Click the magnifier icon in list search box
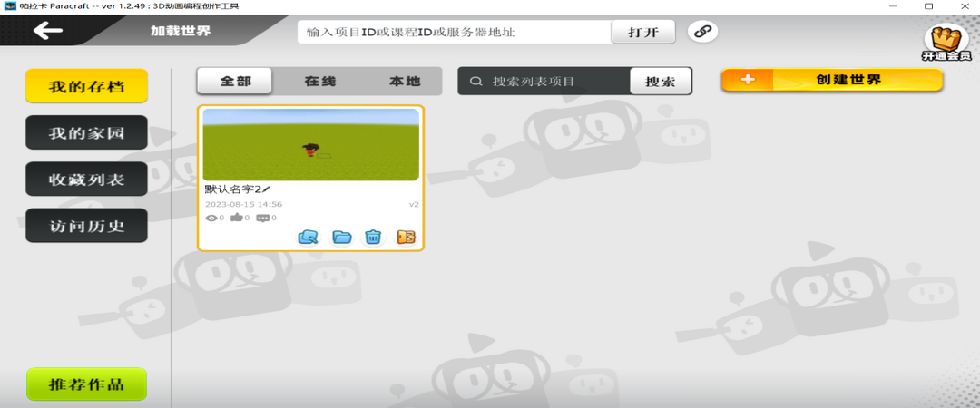Screen dimensions: 980x408 [477, 82]
